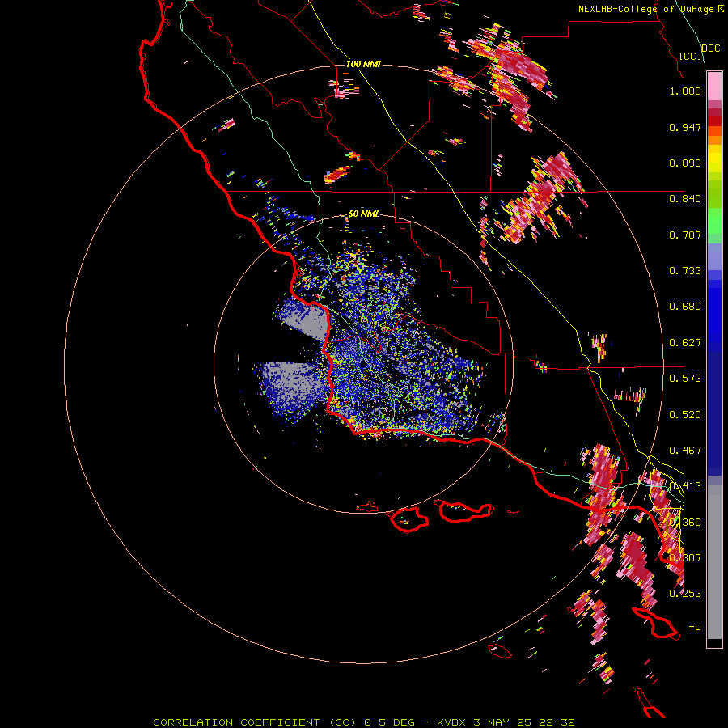Pick the light periwinkle band of the color scale
728x728 pixels.
(714, 257)
